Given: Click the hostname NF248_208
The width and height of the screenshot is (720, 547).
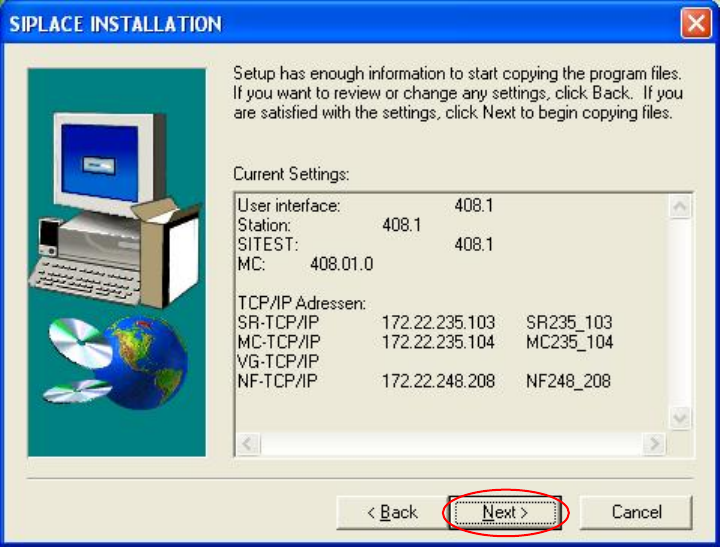Looking at the screenshot, I should point(568,381).
